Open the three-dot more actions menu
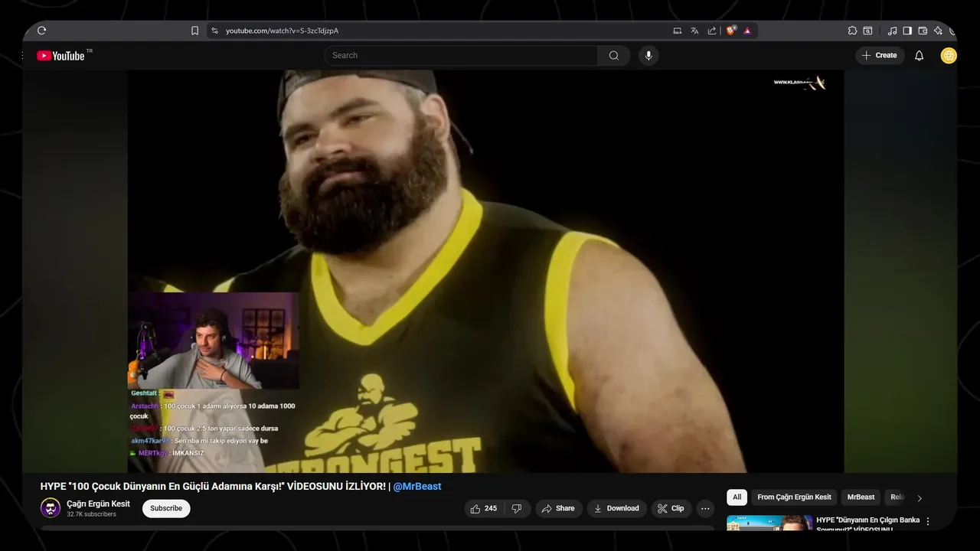This screenshot has height=551, width=980. click(706, 508)
